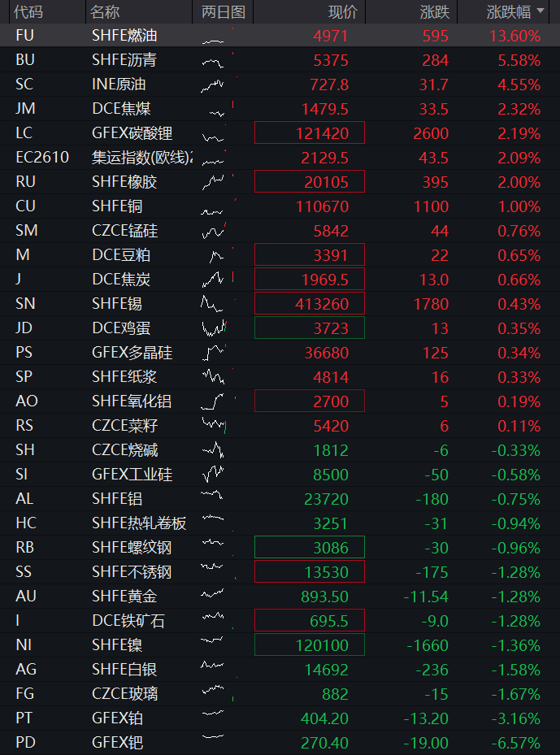
Task: Click the green-boxed 3086 rebar price
Action: coord(310,548)
